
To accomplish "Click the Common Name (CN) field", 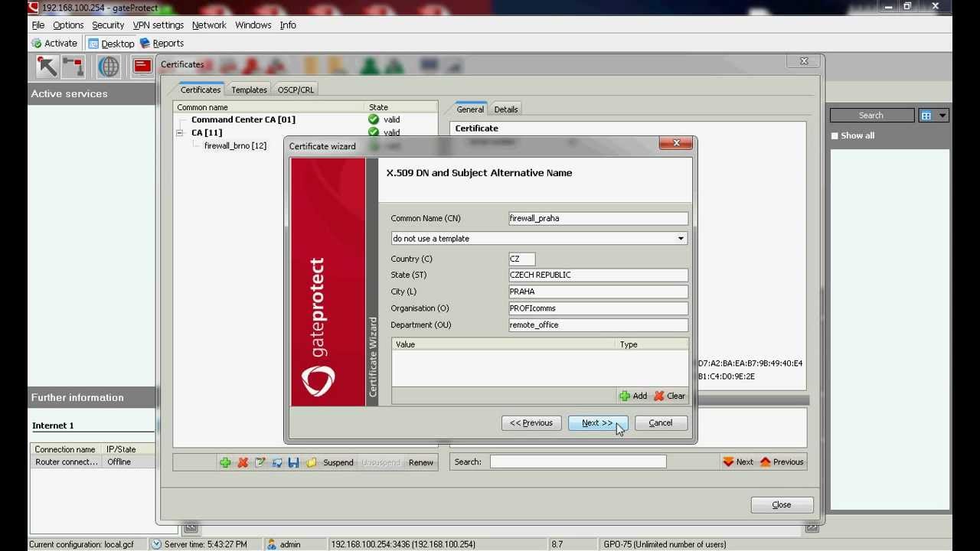I will pos(598,219).
